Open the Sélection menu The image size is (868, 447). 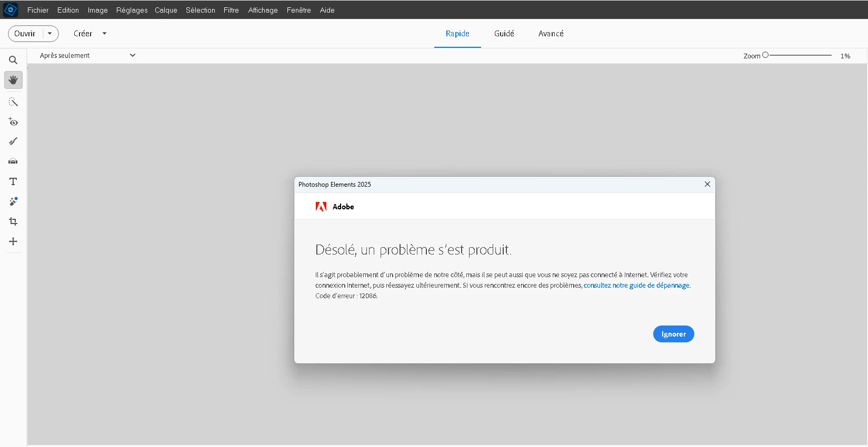point(201,10)
